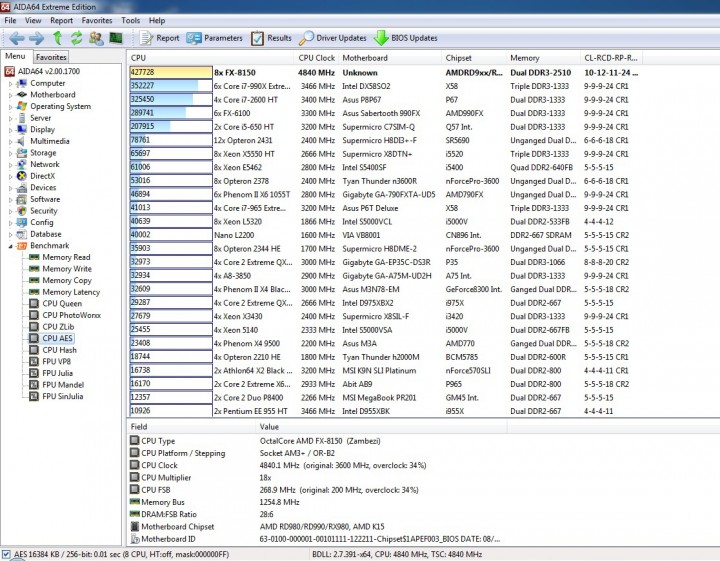Switch to the Menu tab
720x561 pixels.
tap(15, 56)
